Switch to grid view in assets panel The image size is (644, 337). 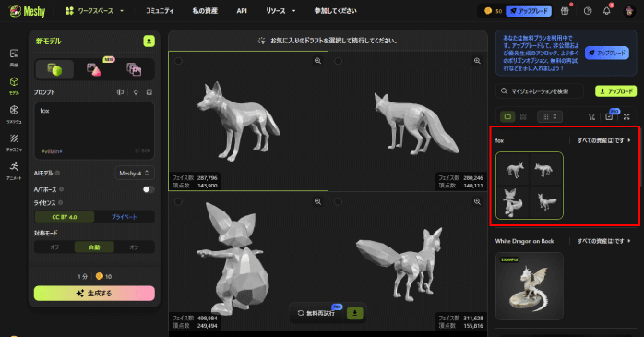[x=523, y=116]
